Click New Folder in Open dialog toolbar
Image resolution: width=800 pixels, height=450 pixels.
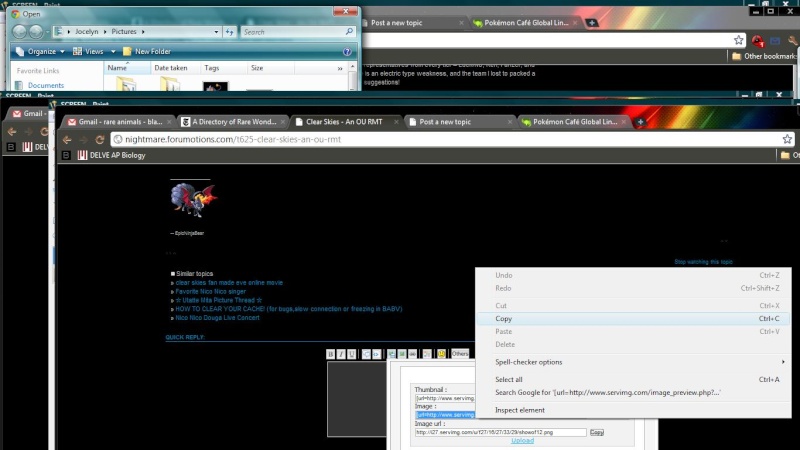point(147,52)
